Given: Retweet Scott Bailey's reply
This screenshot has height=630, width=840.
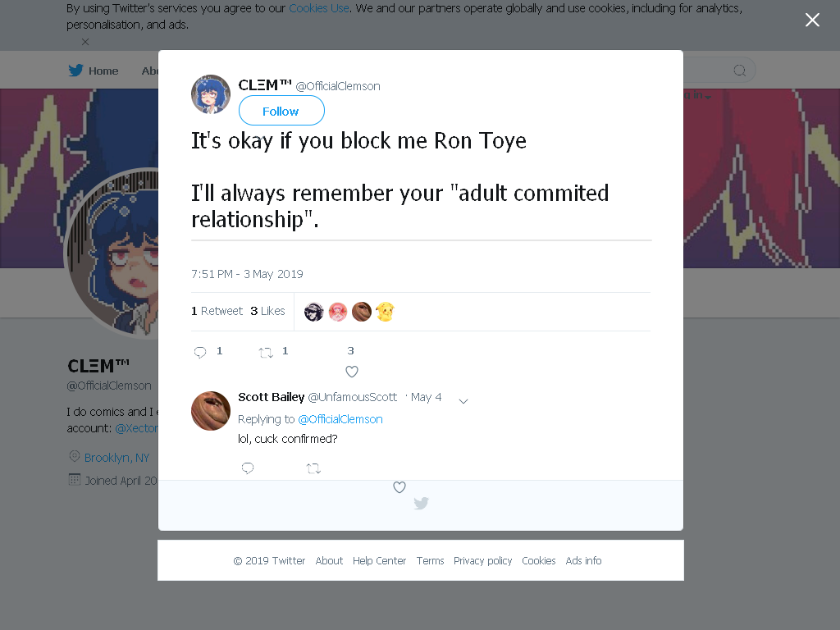Looking at the screenshot, I should point(313,468).
